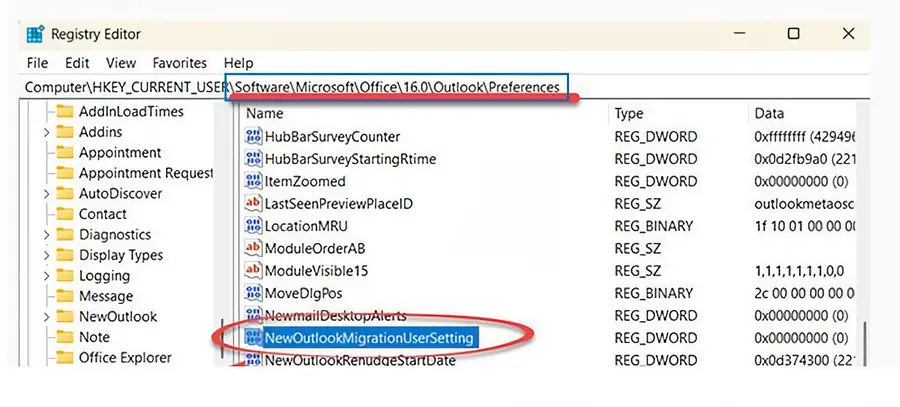Click the string icon of LastSeenPreviewPlaceID
The image size is (900, 407).
coord(253,204)
